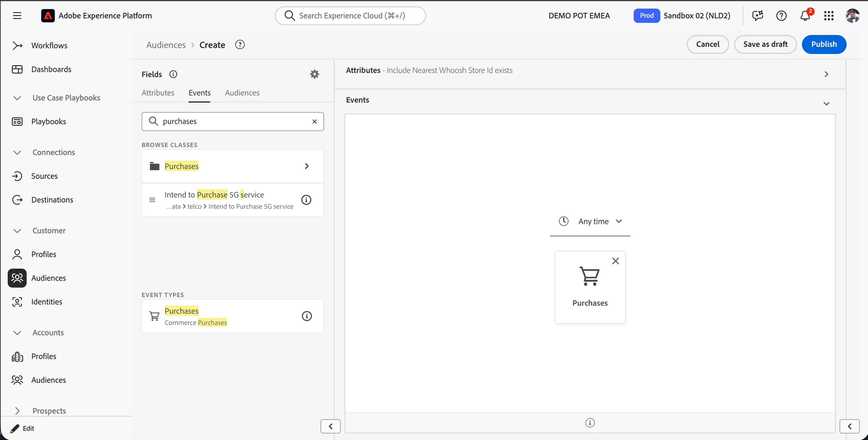Open the apps grid switcher
Image resolution: width=868 pixels, height=440 pixels.
point(829,15)
